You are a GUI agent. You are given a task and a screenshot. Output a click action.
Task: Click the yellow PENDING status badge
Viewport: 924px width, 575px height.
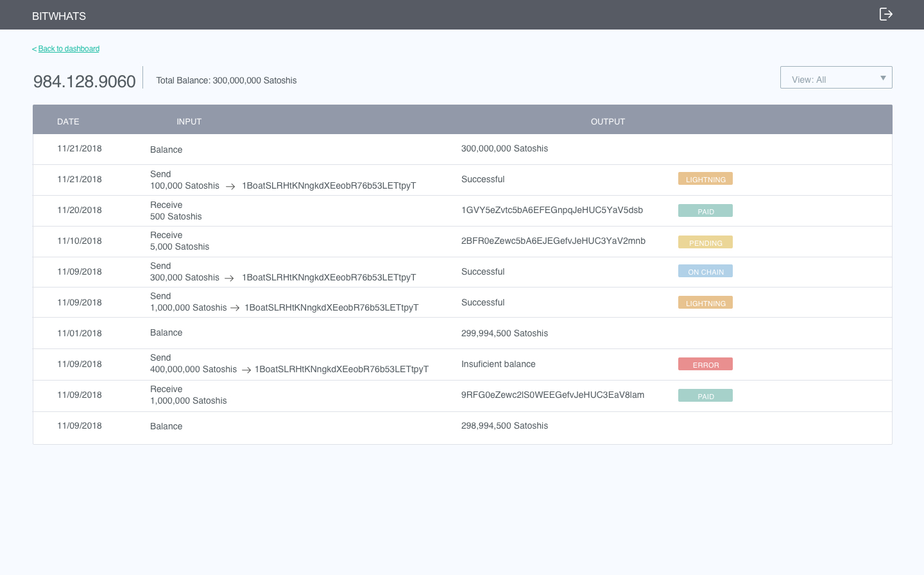click(x=705, y=243)
